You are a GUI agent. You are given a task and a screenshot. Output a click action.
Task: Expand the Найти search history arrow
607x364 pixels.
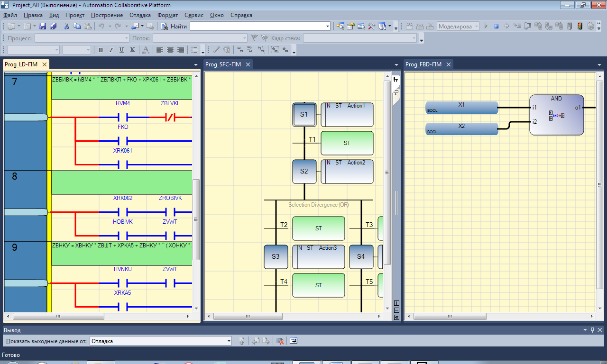click(x=328, y=26)
